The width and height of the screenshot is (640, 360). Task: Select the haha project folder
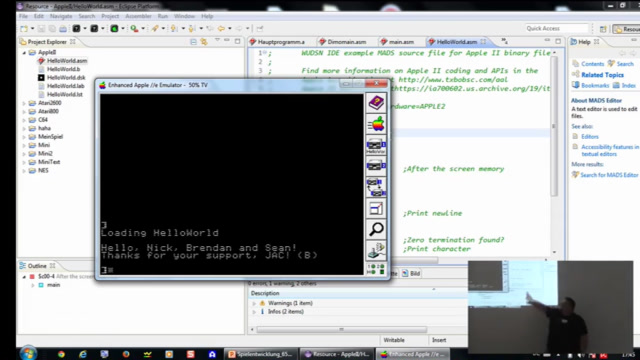(x=44, y=128)
